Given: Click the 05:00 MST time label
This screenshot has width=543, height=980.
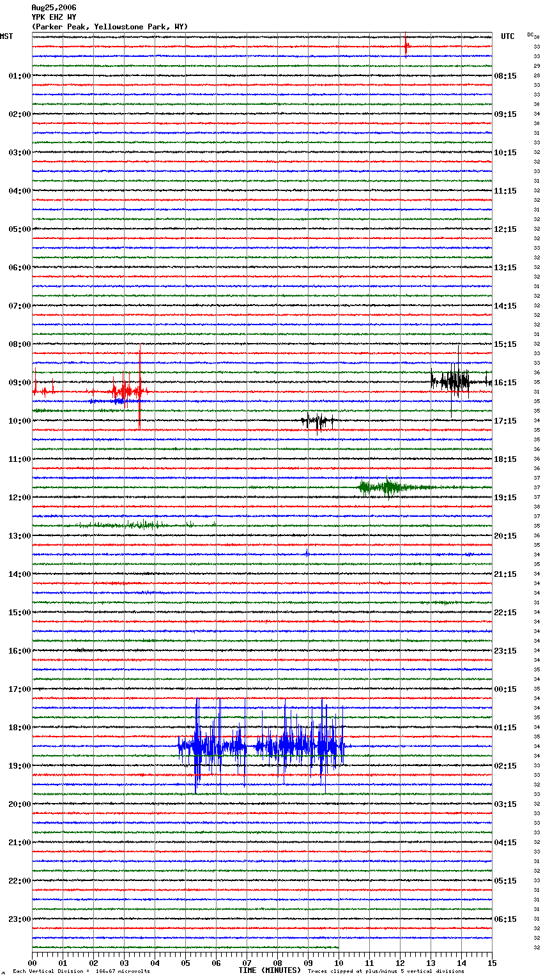Looking at the screenshot, I should [20, 229].
